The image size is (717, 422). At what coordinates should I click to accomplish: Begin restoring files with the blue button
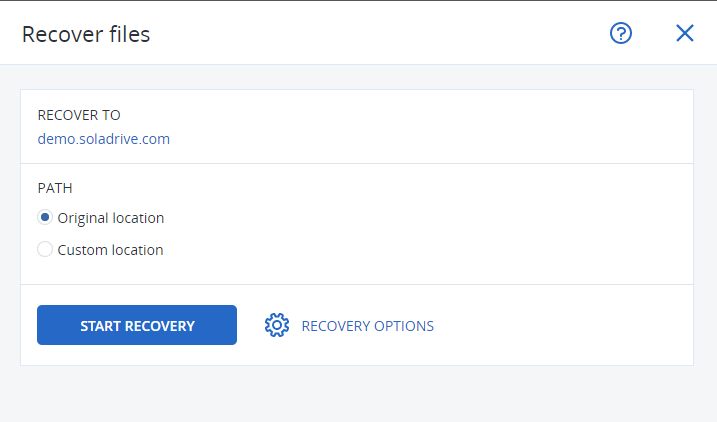pos(137,325)
